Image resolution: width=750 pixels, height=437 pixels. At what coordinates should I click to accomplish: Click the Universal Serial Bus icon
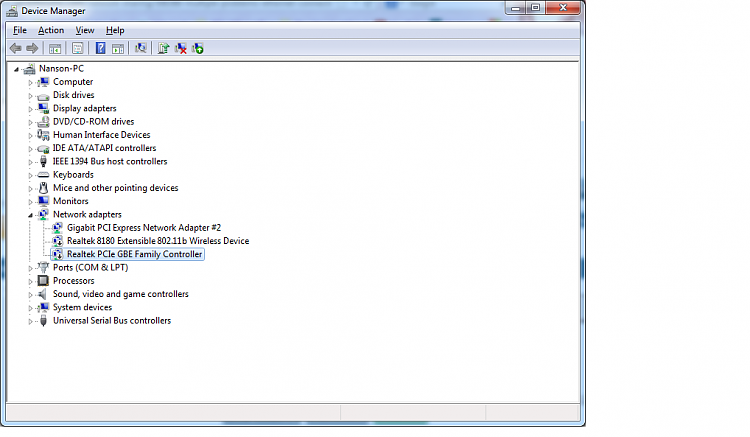44,321
